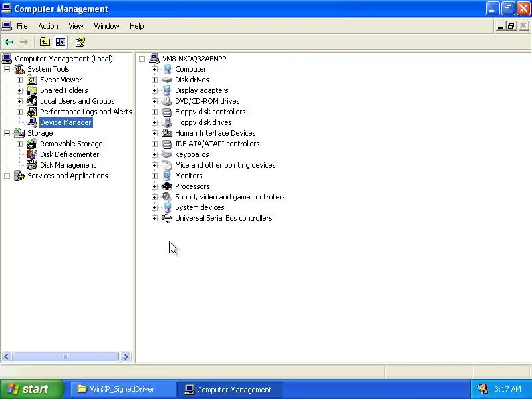Open the MMC system menu icon beside File

tap(7, 26)
